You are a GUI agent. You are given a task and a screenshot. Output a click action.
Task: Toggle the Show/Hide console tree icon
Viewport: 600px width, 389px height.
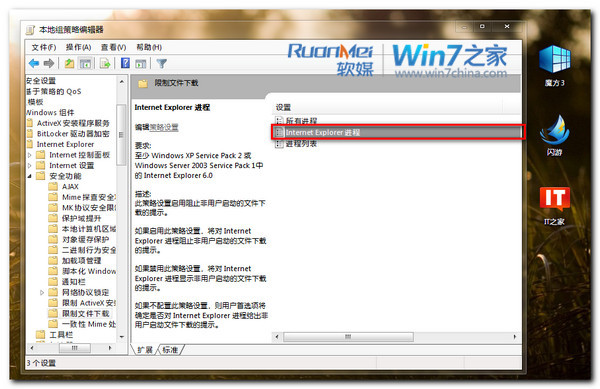85,63
